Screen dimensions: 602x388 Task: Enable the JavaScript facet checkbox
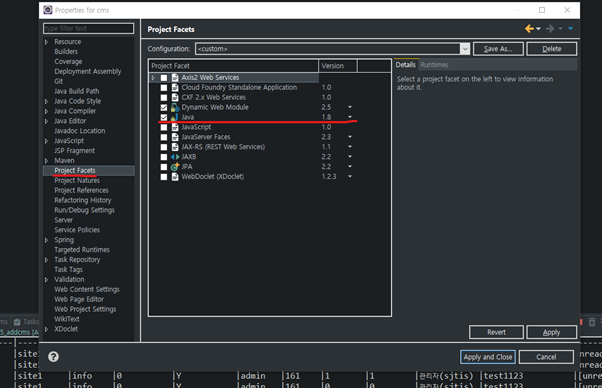click(164, 127)
